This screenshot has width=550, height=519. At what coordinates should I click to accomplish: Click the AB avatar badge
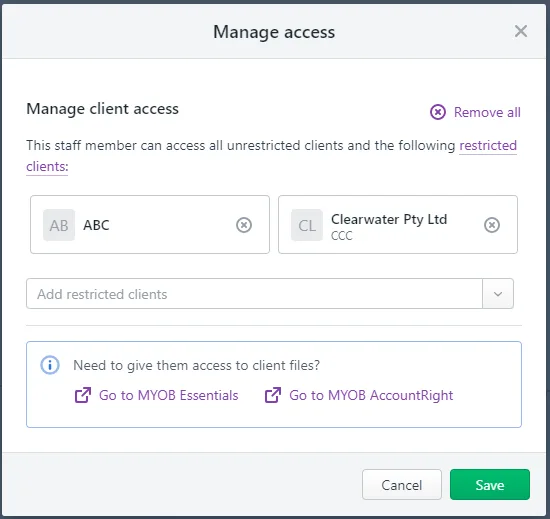point(59,225)
